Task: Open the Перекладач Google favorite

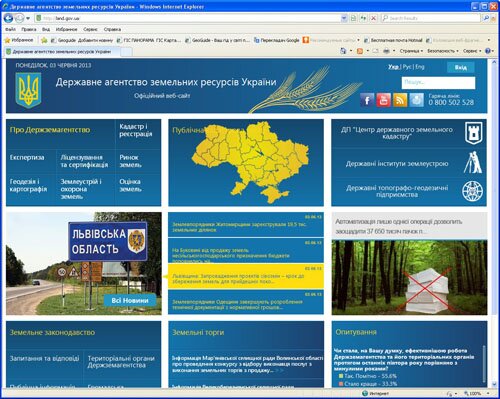Action: 277,40
